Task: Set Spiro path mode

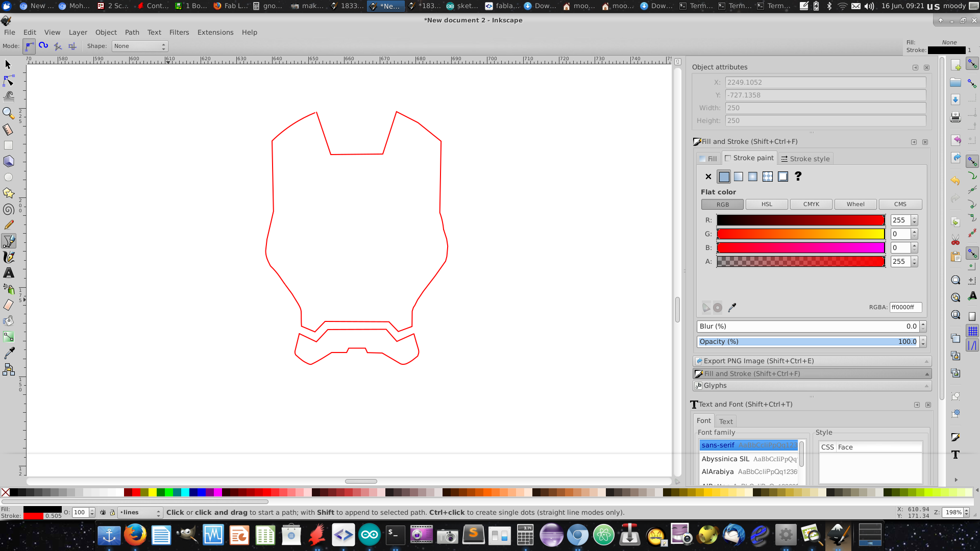Action: (43, 46)
